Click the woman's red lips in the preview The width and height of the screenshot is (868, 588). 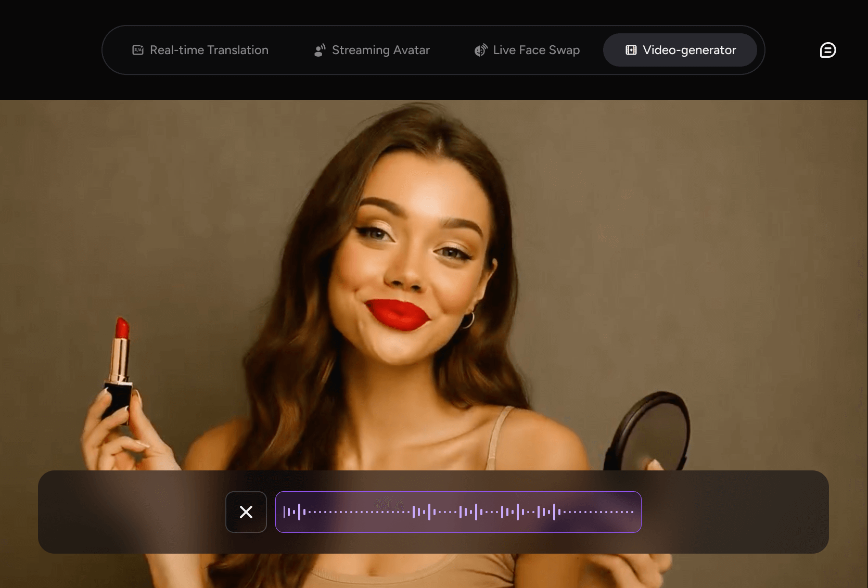point(398,314)
